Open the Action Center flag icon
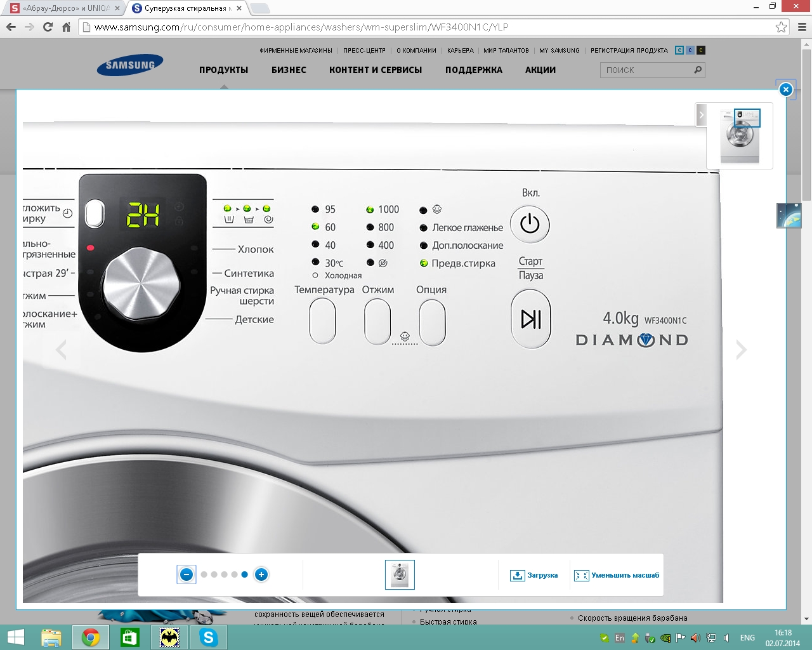The image size is (812, 650). 680,638
